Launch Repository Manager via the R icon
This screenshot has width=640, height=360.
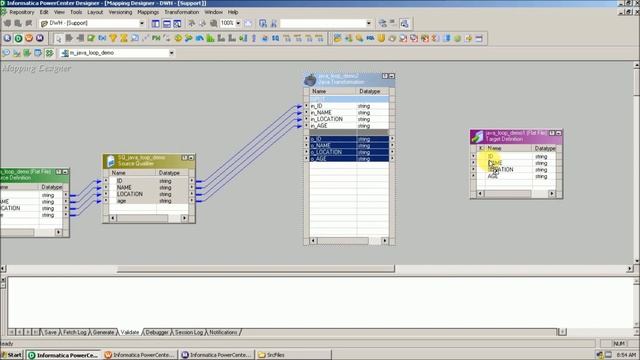point(7,38)
